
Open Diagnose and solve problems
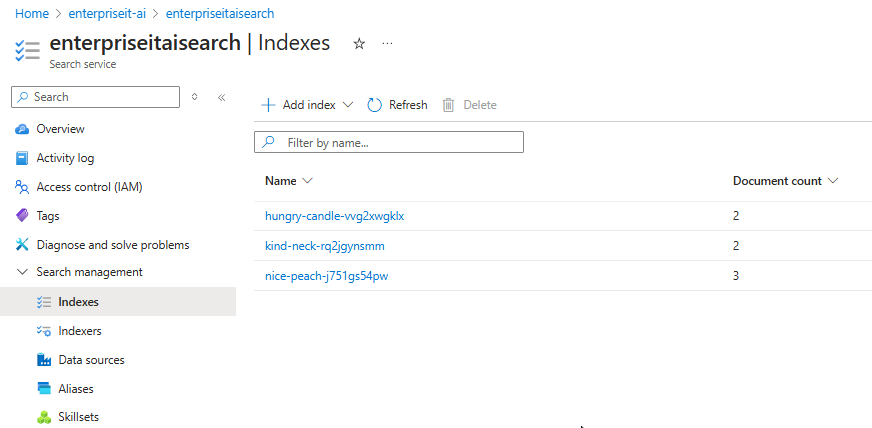pyautogui.click(x=113, y=245)
